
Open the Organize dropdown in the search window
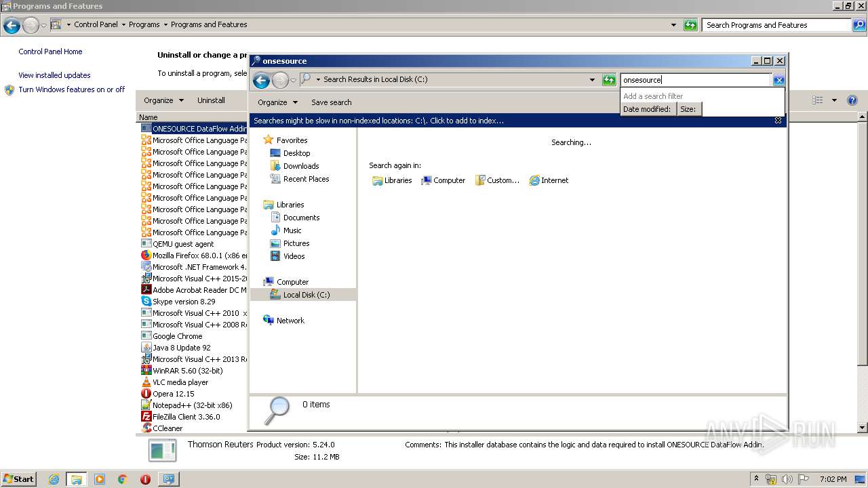(277, 102)
